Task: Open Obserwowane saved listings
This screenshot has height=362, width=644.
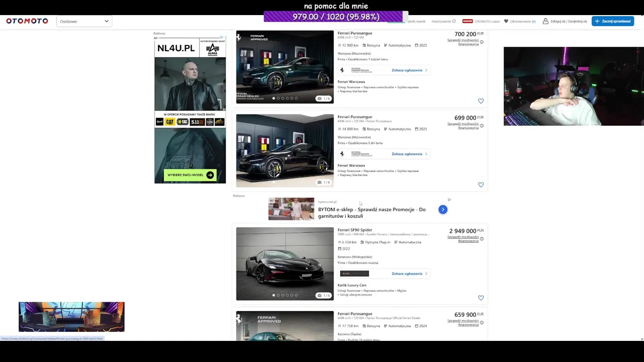Action: click(523, 21)
